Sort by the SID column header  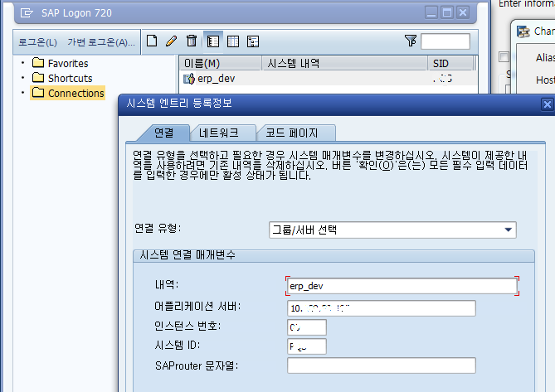[450, 63]
